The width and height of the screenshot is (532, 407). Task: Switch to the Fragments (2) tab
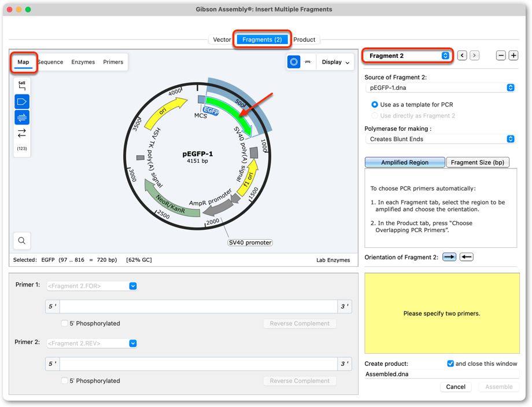(262, 40)
